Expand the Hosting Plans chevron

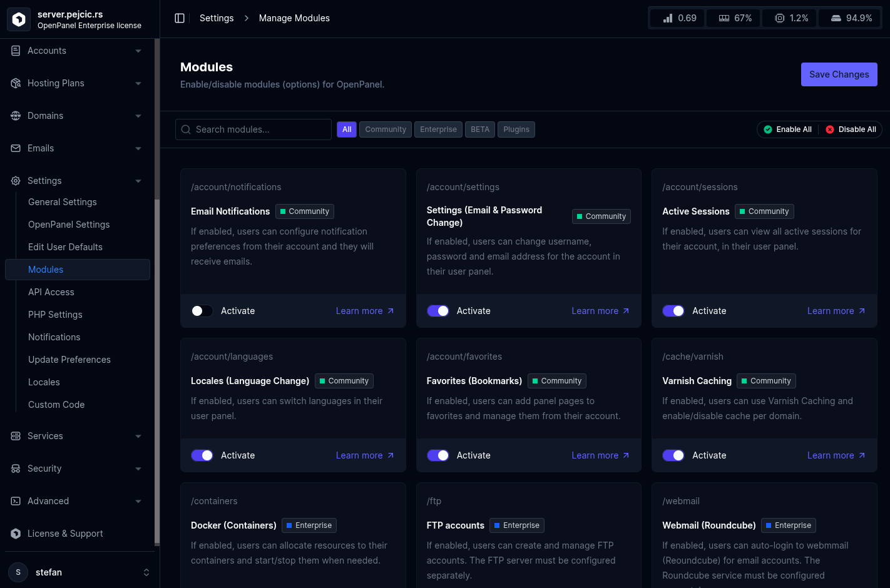[x=138, y=83]
